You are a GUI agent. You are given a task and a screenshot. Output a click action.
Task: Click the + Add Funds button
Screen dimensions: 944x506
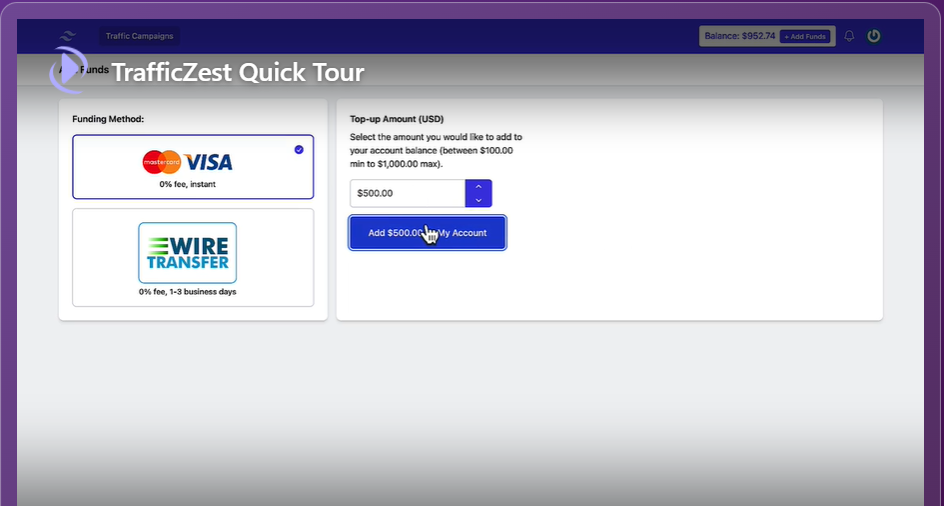pyautogui.click(x=805, y=37)
